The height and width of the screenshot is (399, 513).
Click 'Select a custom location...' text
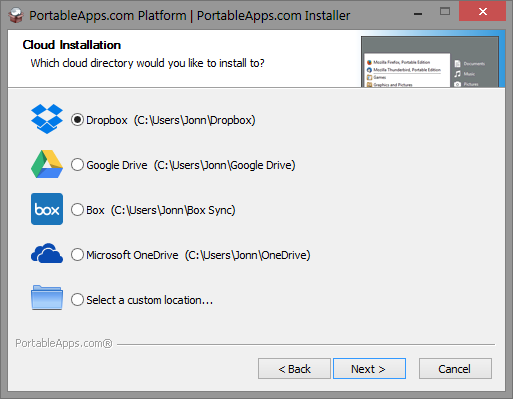149,300
